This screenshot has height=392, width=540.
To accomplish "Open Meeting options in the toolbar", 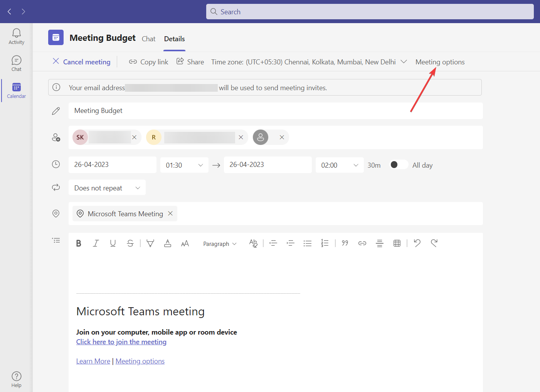I will click(x=440, y=62).
